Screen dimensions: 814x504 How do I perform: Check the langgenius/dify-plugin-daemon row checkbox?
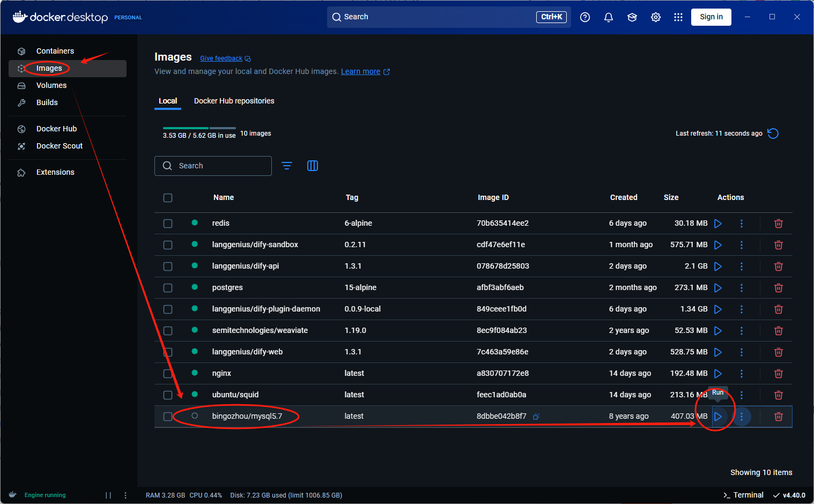(168, 309)
